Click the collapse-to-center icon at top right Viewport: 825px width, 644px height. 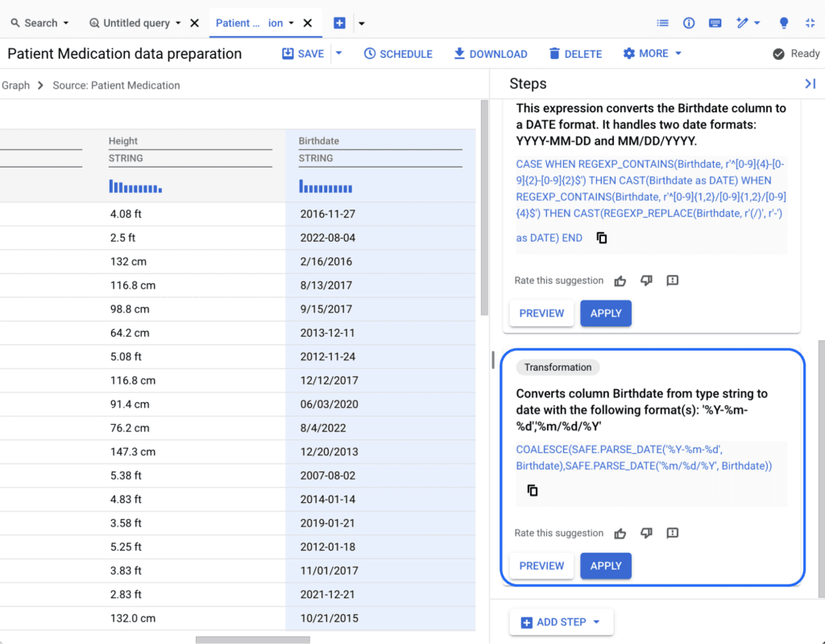pos(810,23)
